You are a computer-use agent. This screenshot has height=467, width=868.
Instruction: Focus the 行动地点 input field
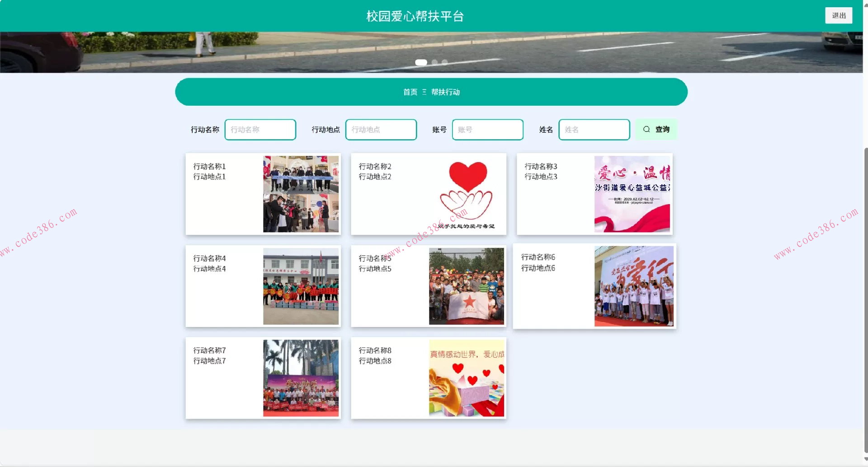[381, 130]
